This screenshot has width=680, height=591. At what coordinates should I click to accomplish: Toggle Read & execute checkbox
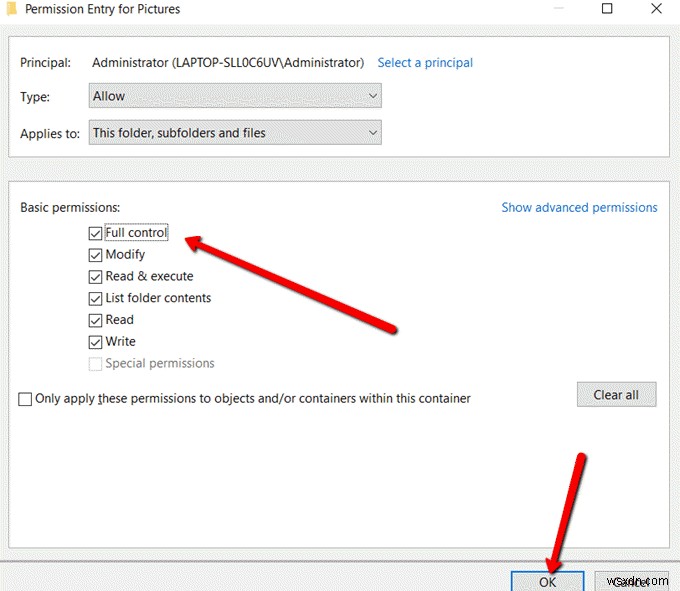[95, 277]
